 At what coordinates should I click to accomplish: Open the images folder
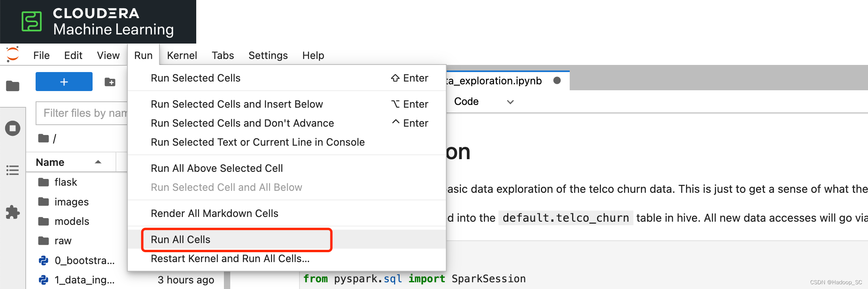[x=72, y=202]
